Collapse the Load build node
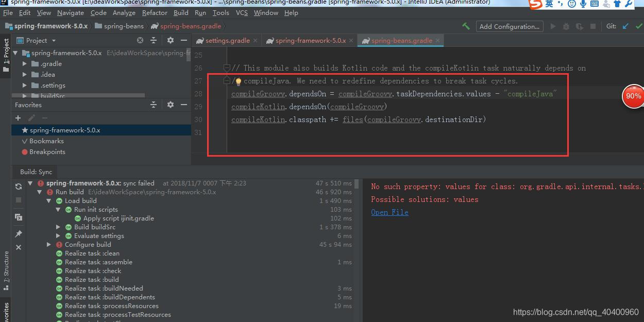Image resolution: width=644 pixels, height=322 pixels. [49, 201]
